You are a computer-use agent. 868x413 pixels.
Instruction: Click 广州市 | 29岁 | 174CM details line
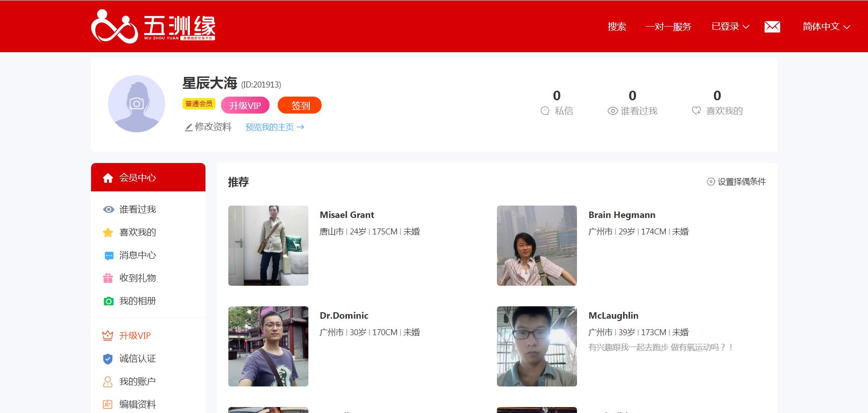[x=638, y=232]
